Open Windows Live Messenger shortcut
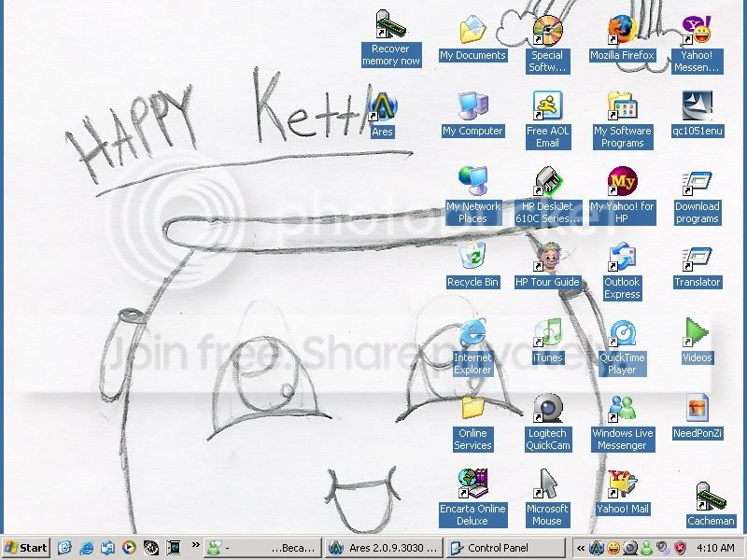Viewport: 747px width, 560px height. tap(622, 409)
